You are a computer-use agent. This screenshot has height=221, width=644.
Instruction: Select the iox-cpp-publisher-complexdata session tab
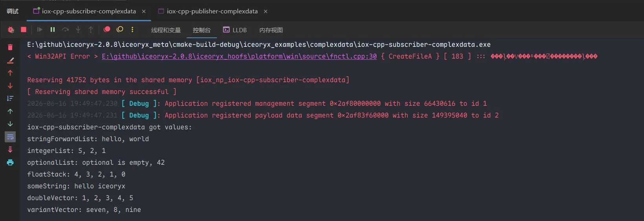pyautogui.click(x=208, y=11)
